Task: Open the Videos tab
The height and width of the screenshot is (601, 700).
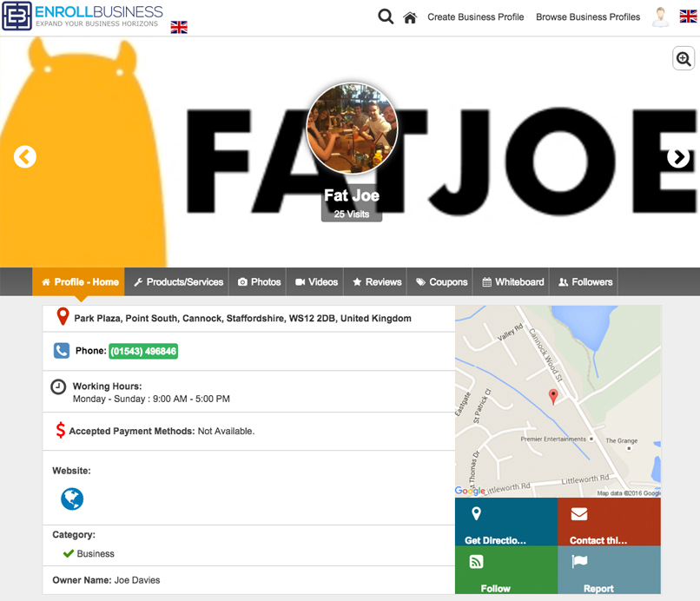Action: [315, 281]
